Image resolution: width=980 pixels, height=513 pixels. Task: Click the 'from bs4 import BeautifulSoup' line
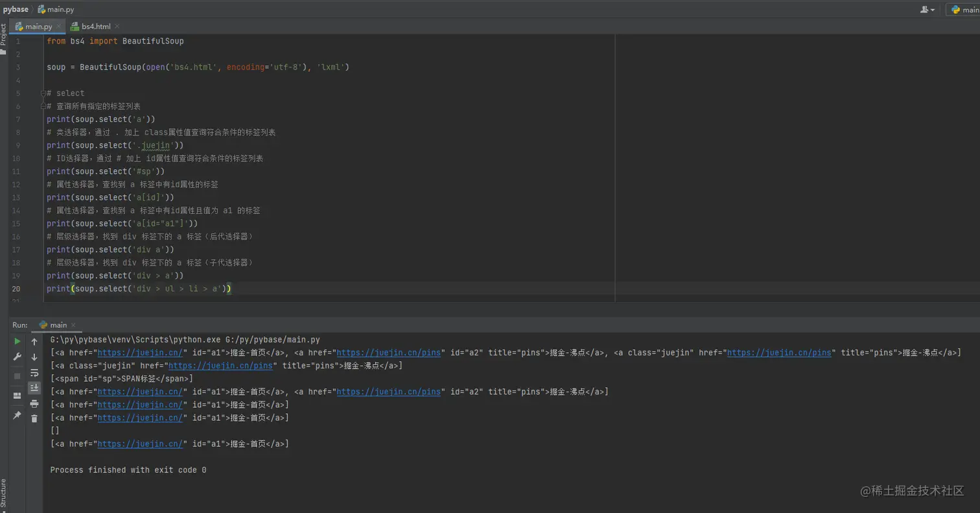[115, 41]
